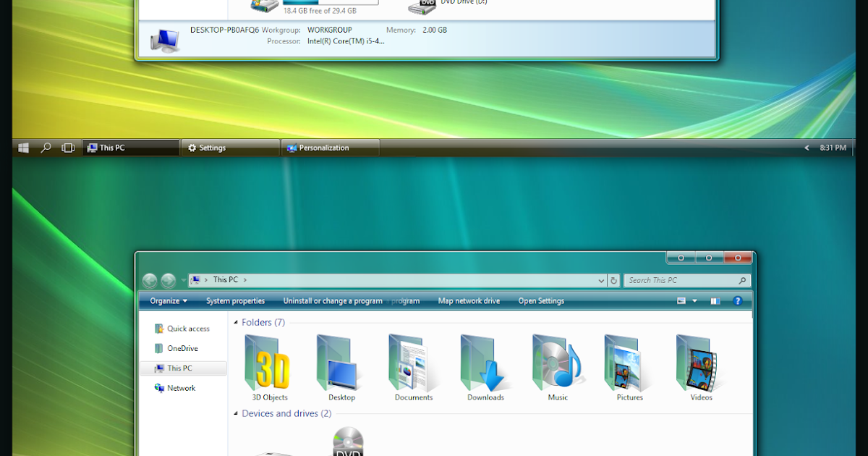Click the change view icon in toolbar
Image resolution: width=868 pixels, height=456 pixels.
click(681, 301)
